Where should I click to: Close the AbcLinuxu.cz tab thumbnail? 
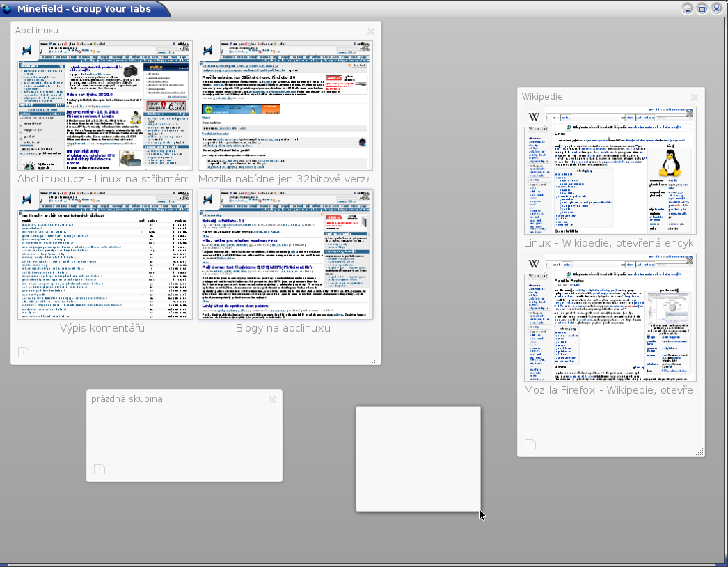pos(185,47)
